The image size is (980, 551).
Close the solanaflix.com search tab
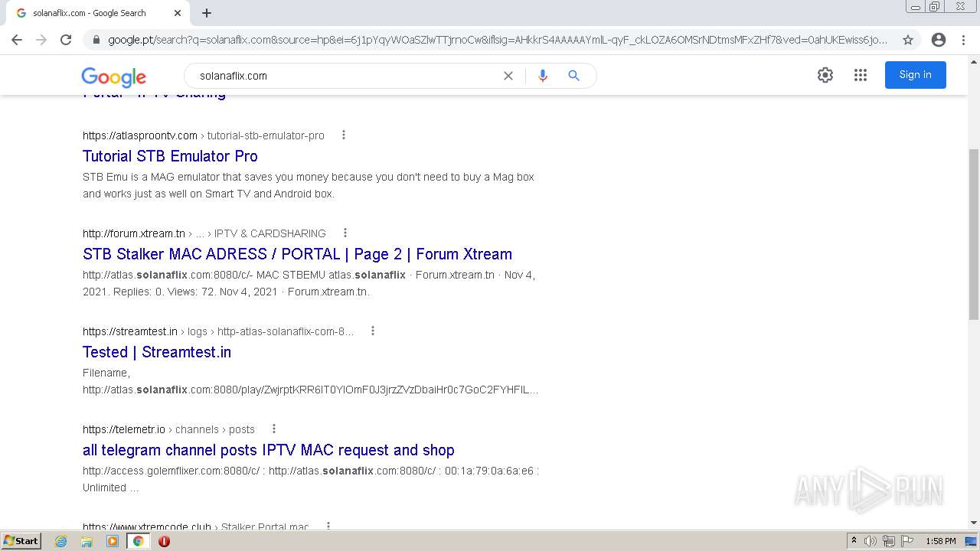pyautogui.click(x=178, y=13)
